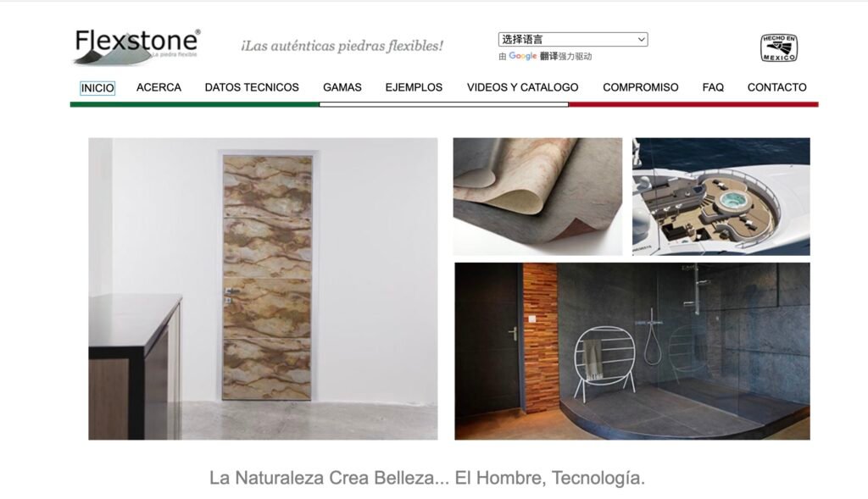Click the Google Translate logo text
This screenshot has width=868, height=499.
[x=522, y=56]
